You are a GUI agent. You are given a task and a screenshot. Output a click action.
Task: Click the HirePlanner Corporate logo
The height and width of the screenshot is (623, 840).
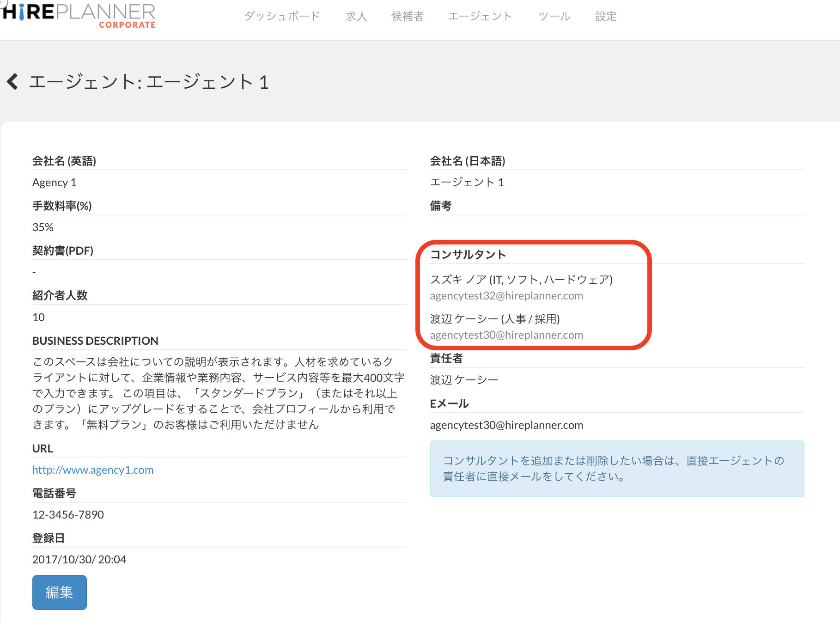click(x=79, y=15)
